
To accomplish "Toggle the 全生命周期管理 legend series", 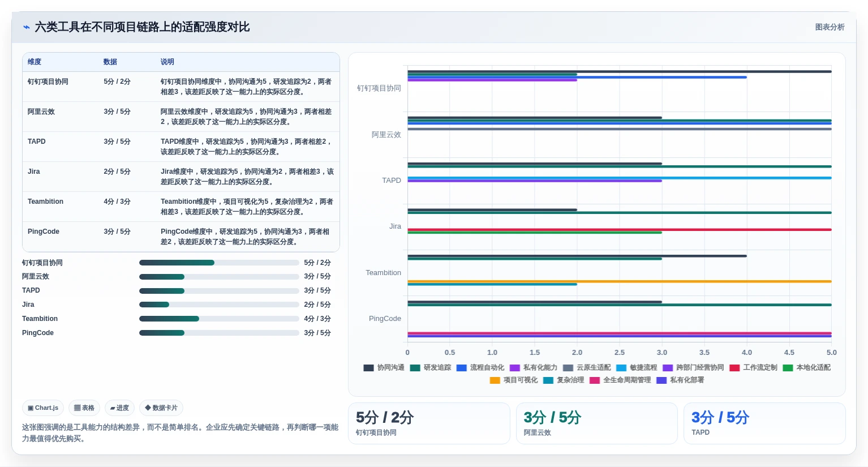I will tap(620, 380).
